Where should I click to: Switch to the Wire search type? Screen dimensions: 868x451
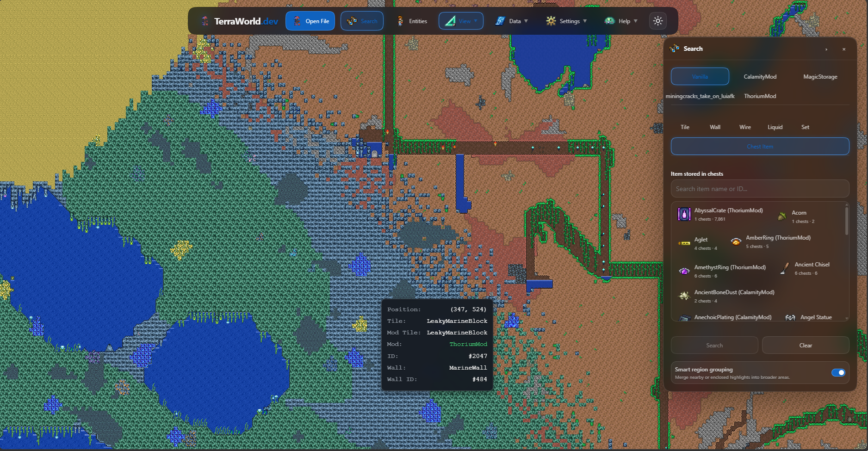pyautogui.click(x=745, y=127)
